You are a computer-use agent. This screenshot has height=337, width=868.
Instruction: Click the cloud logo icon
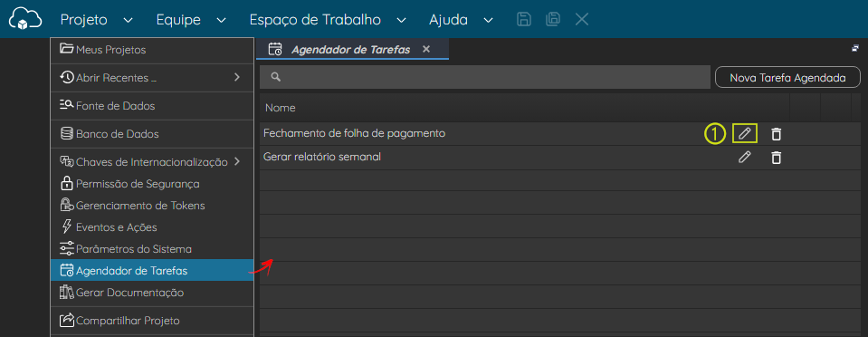25,18
